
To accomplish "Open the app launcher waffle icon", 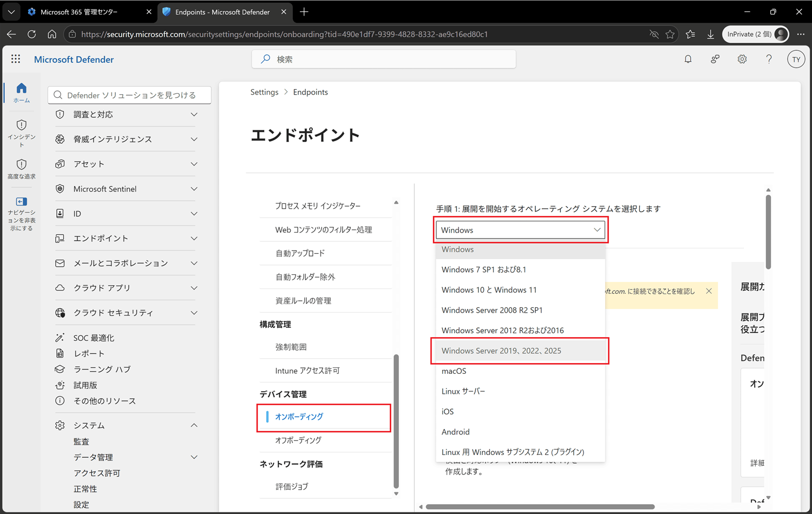I will (x=16, y=59).
